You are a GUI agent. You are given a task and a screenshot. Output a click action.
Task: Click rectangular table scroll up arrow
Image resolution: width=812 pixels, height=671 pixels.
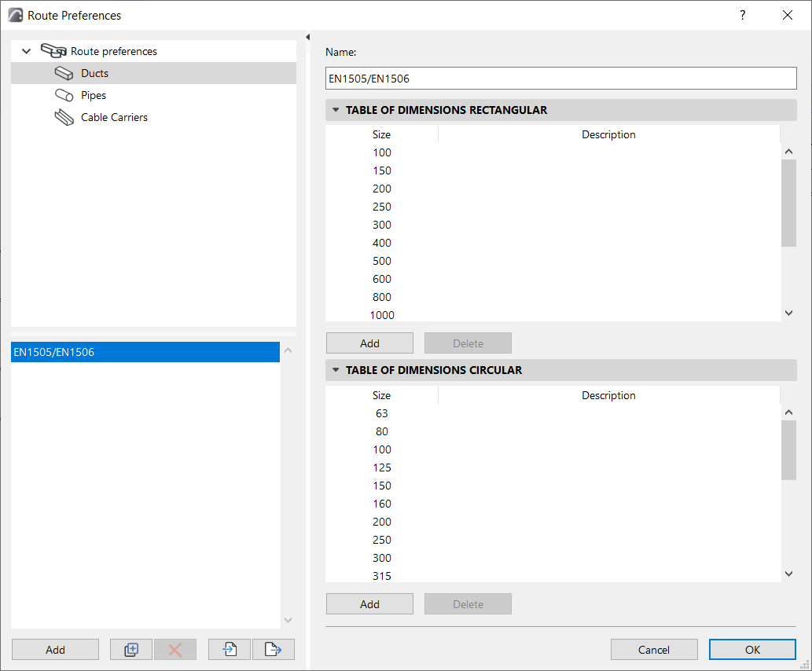(788, 151)
